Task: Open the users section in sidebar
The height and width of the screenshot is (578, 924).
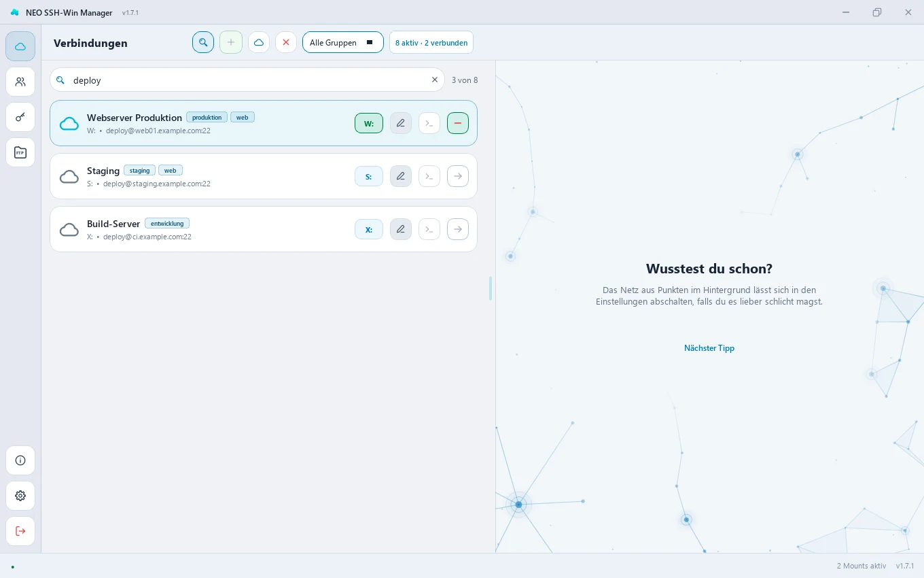Action: pos(20,82)
